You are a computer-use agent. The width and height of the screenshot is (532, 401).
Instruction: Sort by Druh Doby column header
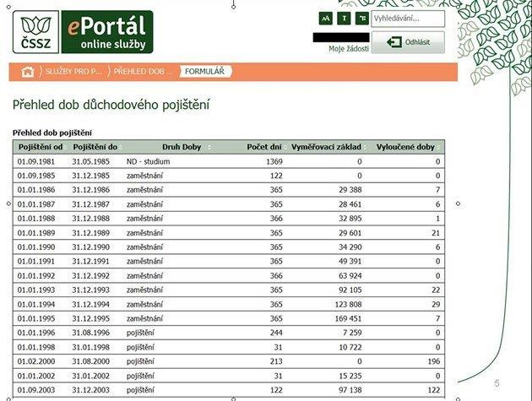[x=180, y=147]
